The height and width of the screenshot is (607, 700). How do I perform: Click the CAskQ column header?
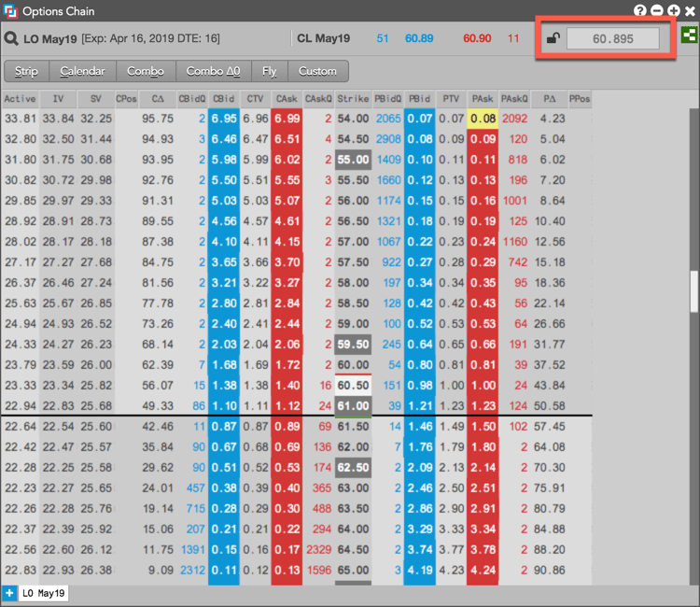318,99
